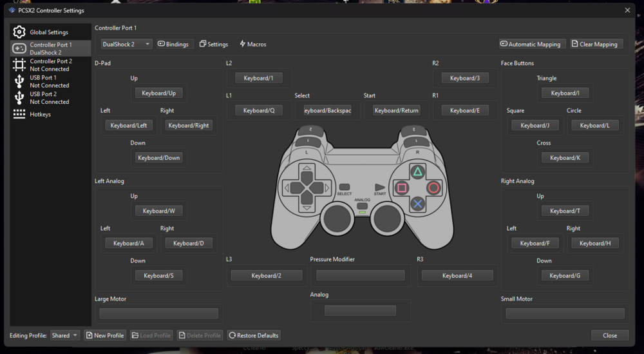Click Automatic Mapping button
The width and height of the screenshot is (644, 354).
tap(532, 44)
